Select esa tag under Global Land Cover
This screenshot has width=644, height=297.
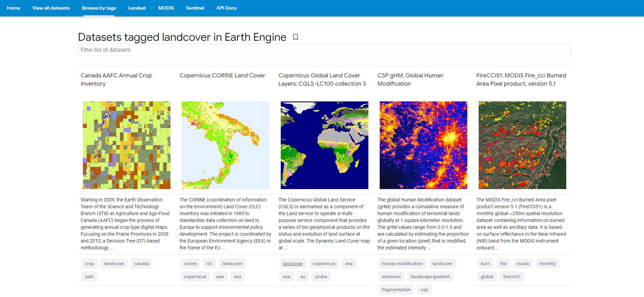[x=287, y=276]
